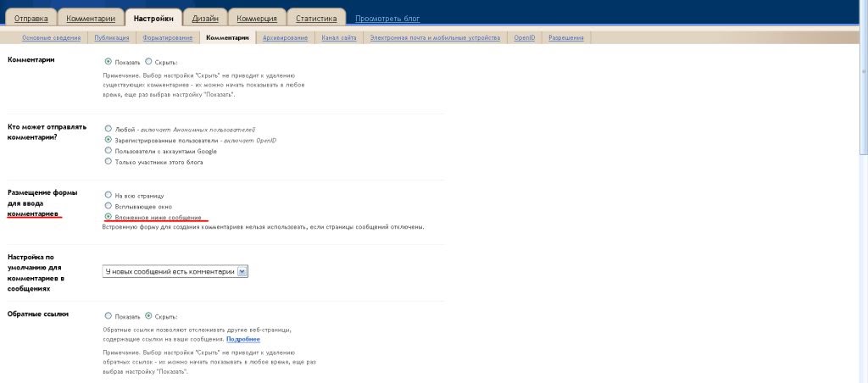Screen dimensions: 868x383
Task: Open the Дизайн tab
Action: pos(205,19)
